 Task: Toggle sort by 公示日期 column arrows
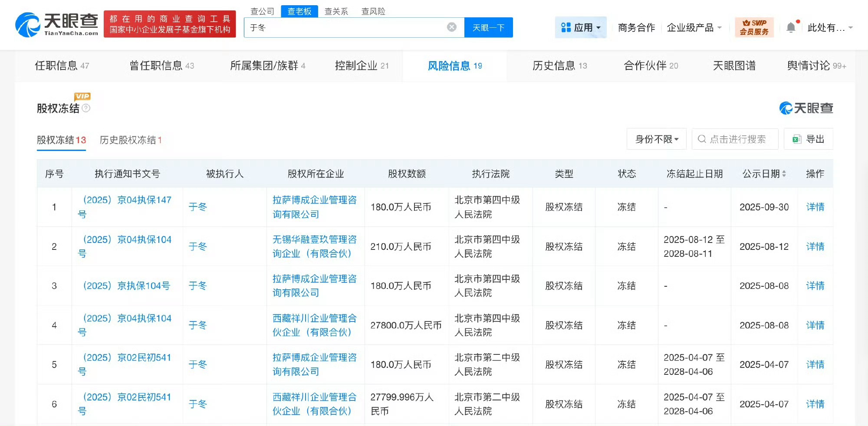785,173
